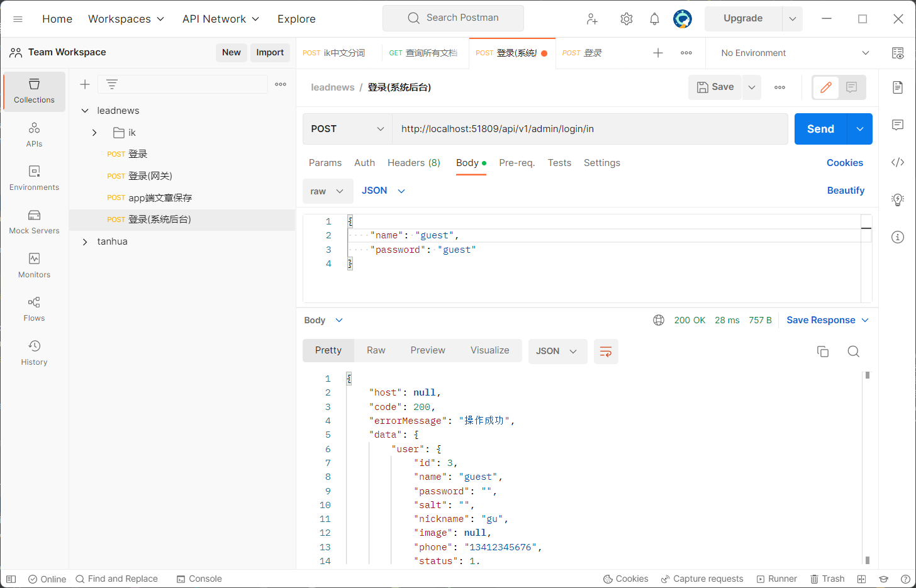
Task: Switch to the Params tab
Action: point(325,163)
